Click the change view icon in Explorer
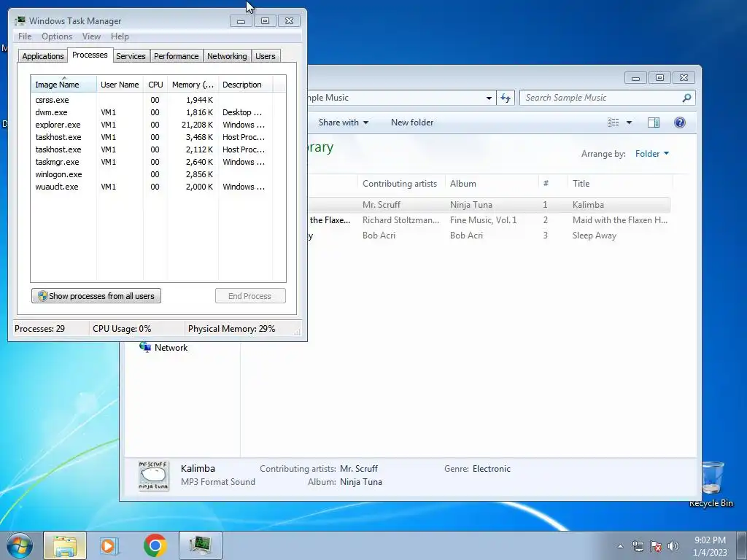The image size is (747, 560). (613, 122)
